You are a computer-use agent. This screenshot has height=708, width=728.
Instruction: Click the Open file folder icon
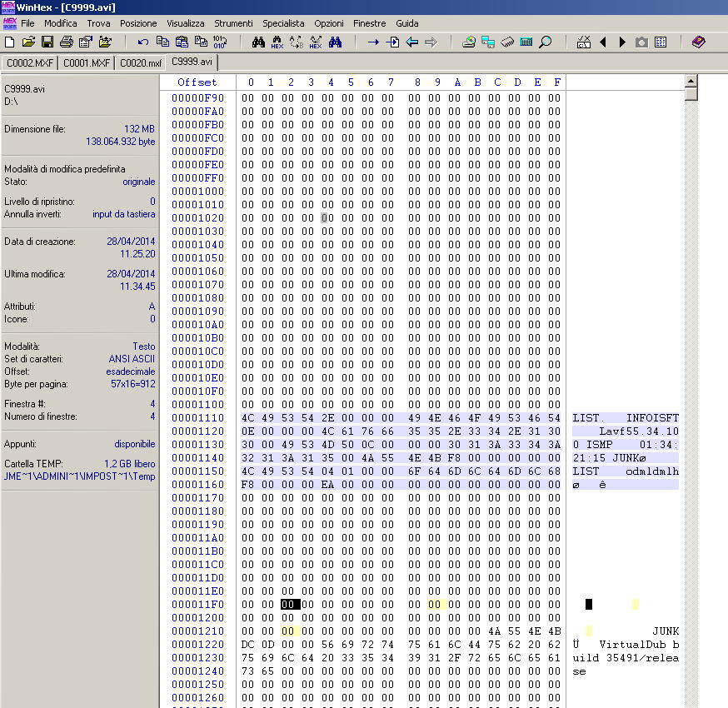point(28,42)
